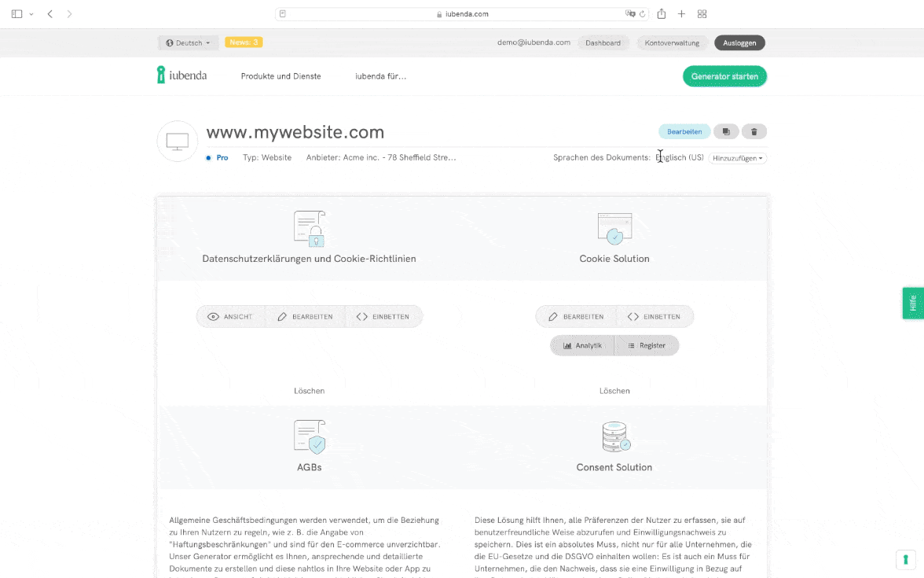This screenshot has height=578, width=924.
Task: Open Cookie Solution Analytik button
Action: pyautogui.click(x=582, y=345)
